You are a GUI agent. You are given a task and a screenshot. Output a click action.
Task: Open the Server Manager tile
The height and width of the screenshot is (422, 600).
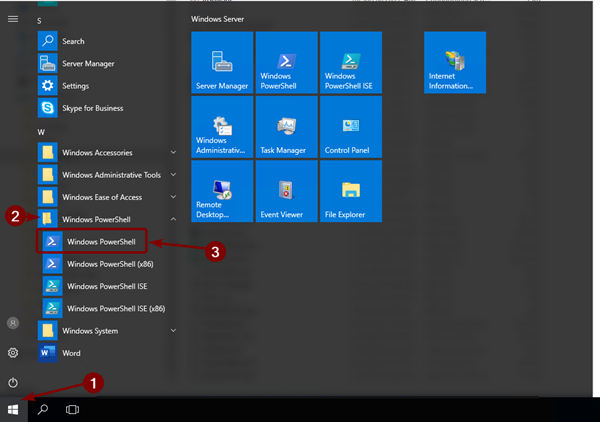tap(222, 62)
